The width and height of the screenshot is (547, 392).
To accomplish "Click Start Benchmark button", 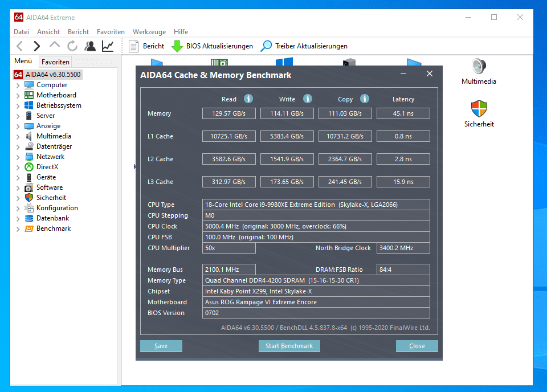I will tap(289, 346).
